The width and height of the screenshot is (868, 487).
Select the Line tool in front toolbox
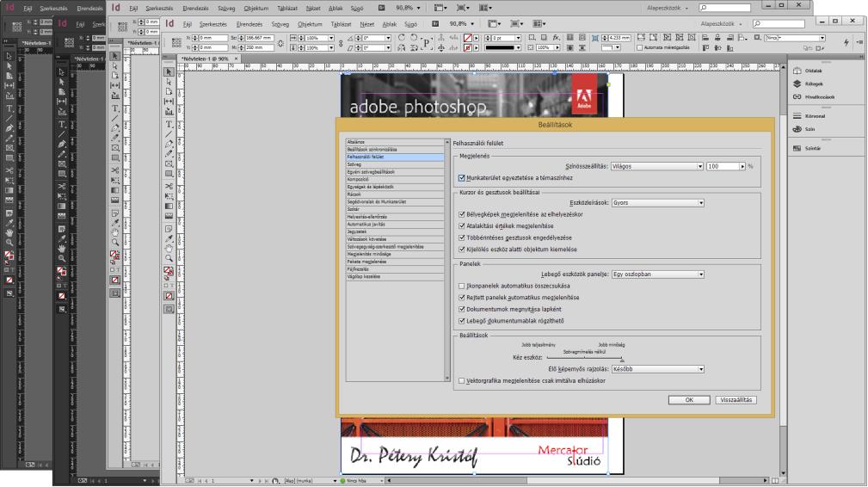[169, 134]
